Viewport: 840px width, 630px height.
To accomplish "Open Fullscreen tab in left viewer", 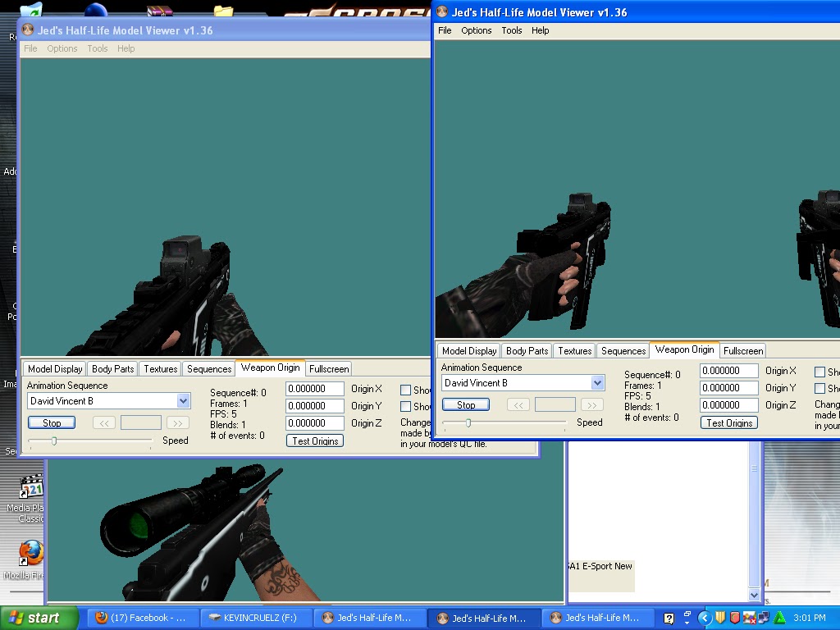I will point(329,369).
